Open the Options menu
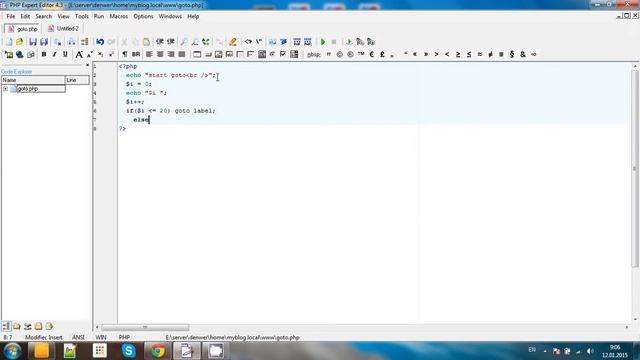The height and width of the screenshot is (360, 640). [x=143, y=16]
